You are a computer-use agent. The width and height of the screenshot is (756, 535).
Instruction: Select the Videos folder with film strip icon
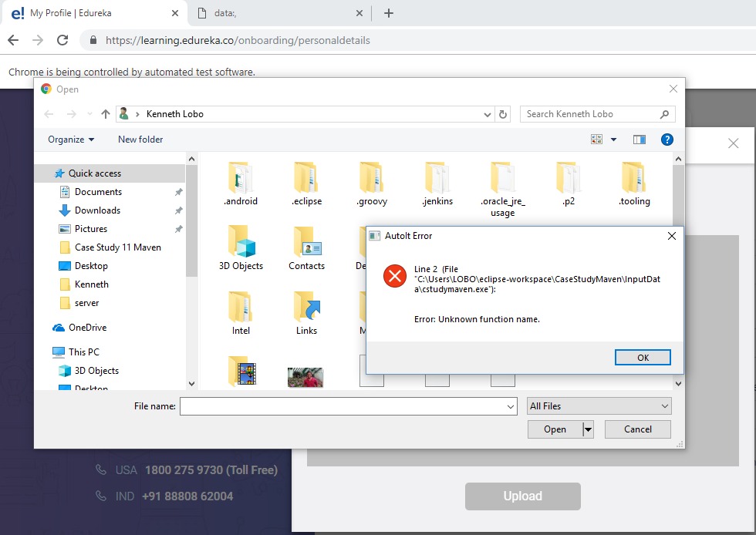(x=242, y=372)
